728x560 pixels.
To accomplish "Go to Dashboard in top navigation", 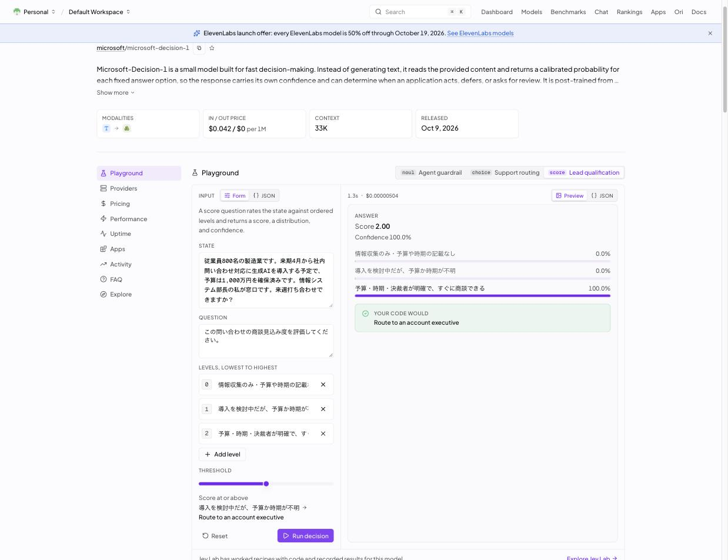I will pos(497,12).
